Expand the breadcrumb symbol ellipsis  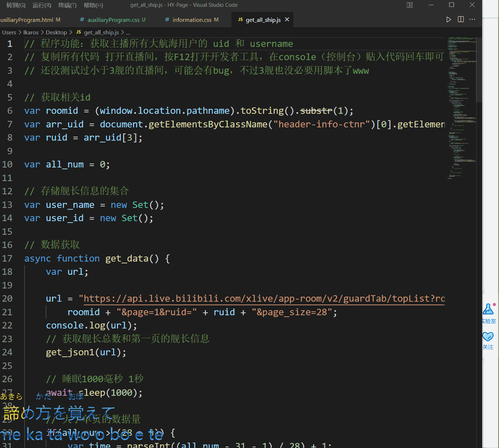point(128,33)
